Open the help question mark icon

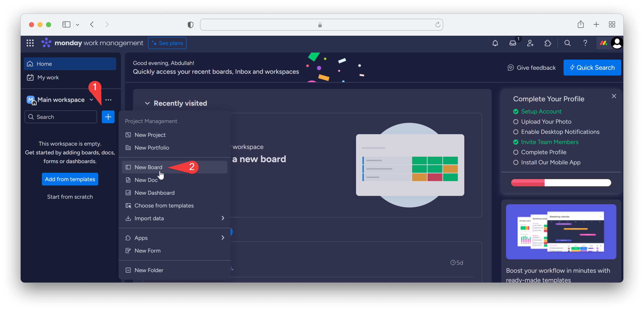click(x=585, y=43)
